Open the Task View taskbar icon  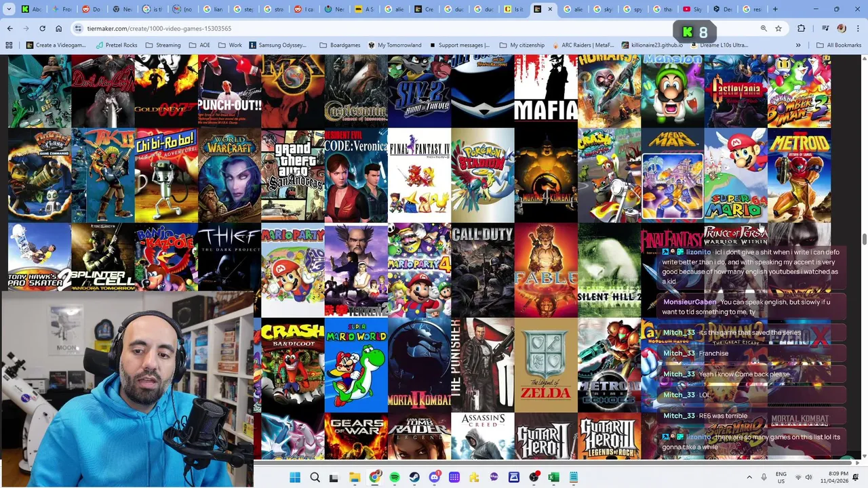point(334,477)
